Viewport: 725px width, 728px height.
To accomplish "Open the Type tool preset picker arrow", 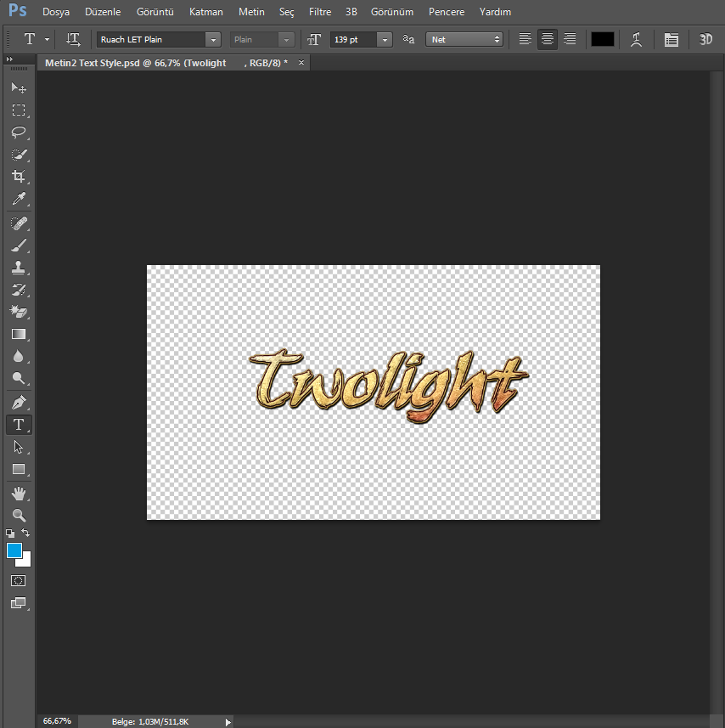I will pyautogui.click(x=47, y=39).
